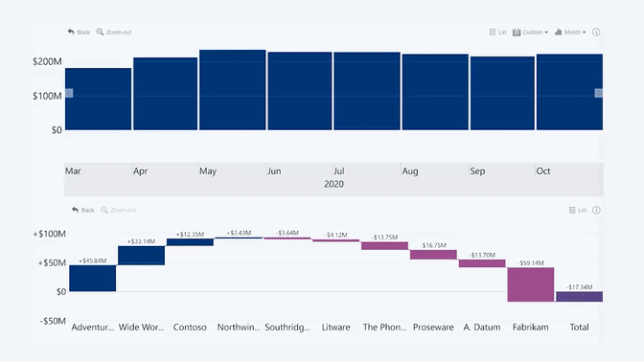Select Wide World +$33.14M waterfall bar
The width and height of the screenshot is (644, 362).
tap(141, 256)
